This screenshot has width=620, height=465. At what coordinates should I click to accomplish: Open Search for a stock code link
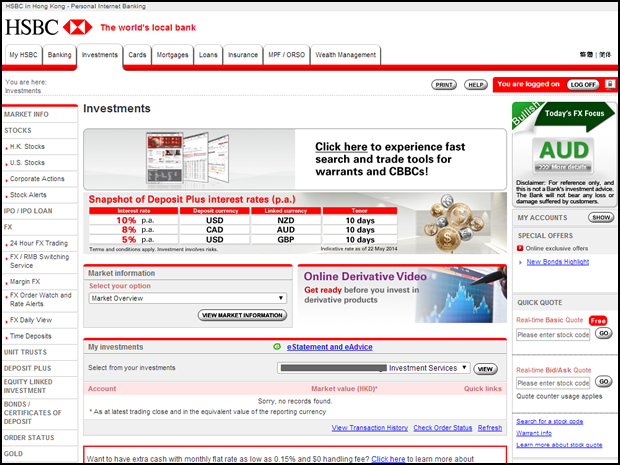click(550, 422)
